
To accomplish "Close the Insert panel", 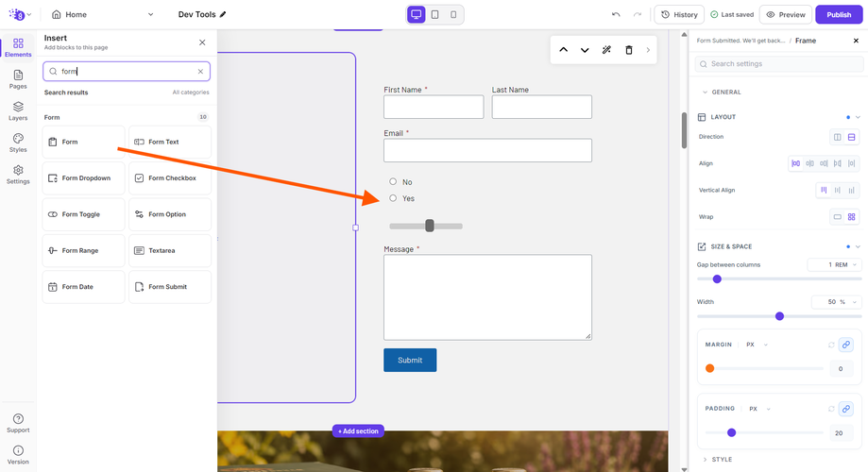I will pos(202,42).
